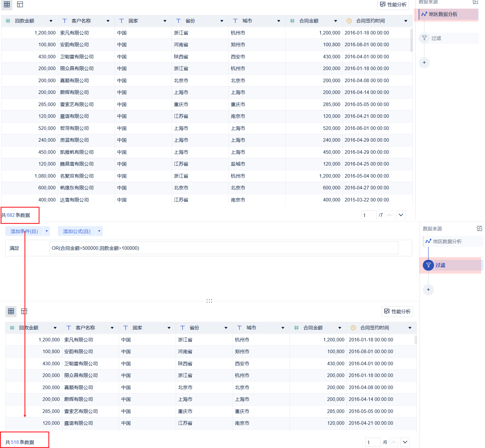Select the highlighted 过滤 step in lower panel
The image size is (485, 448).
[x=453, y=265]
